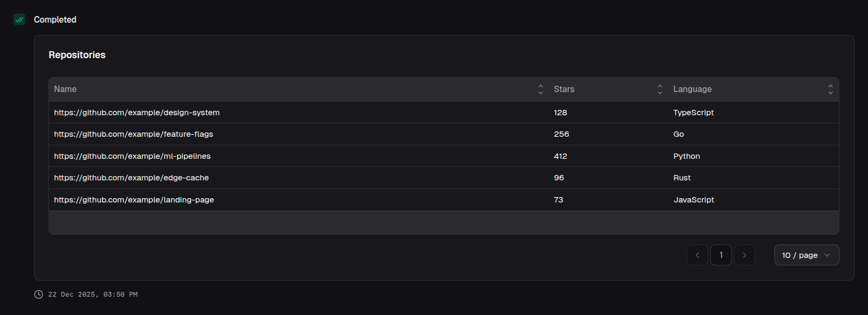Click the landing-page repository row
The image size is (868, 315).
133,199
